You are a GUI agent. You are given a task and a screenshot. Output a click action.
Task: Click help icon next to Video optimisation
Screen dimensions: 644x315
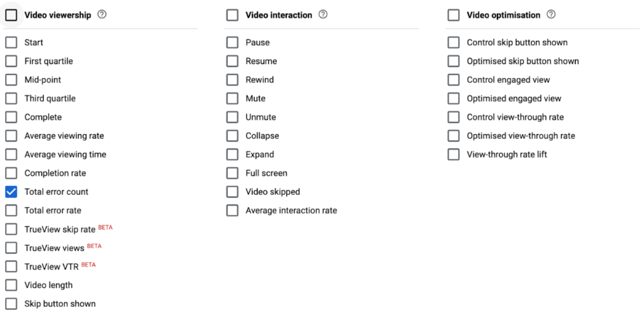point(552,14)
